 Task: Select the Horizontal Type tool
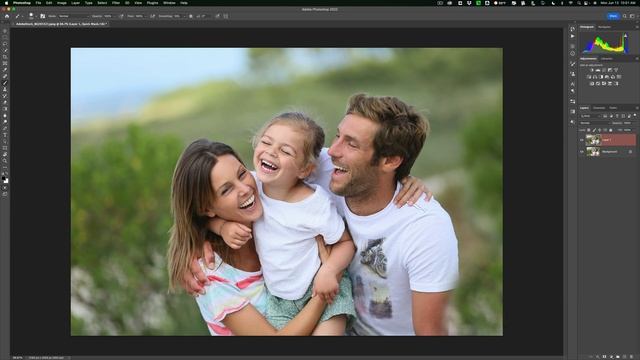[x=5, y=134]
